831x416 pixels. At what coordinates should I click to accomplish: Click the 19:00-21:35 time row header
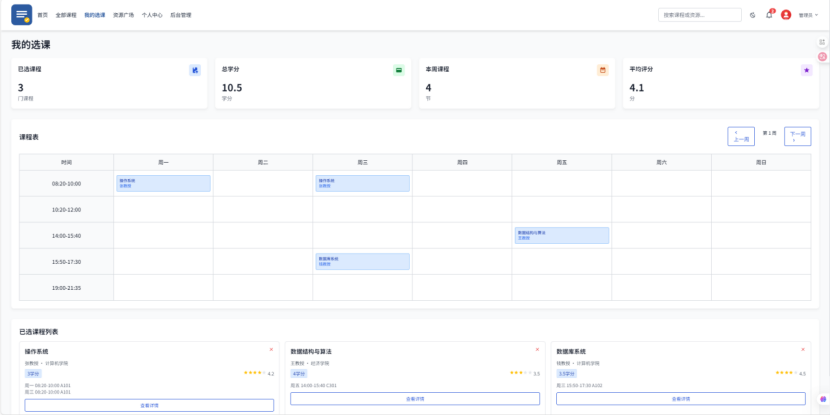[66, 288]
